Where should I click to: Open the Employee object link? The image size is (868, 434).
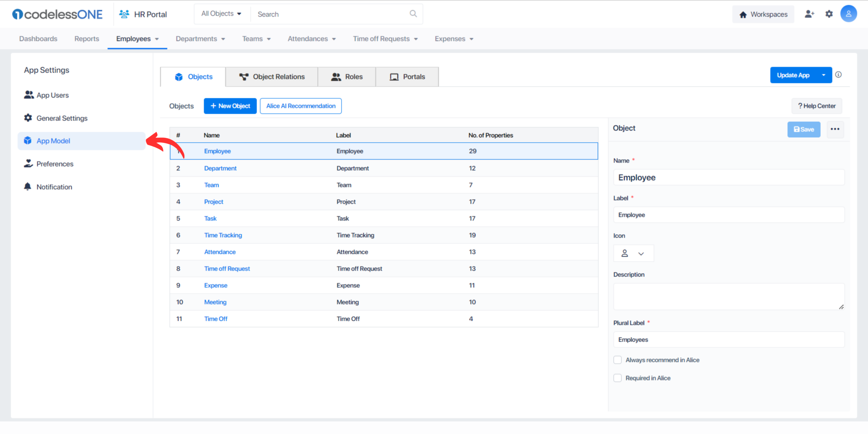coord(217,151)
